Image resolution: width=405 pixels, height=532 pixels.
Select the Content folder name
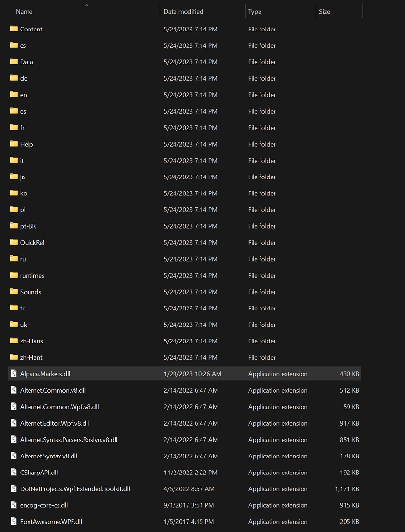click(31, 29)
